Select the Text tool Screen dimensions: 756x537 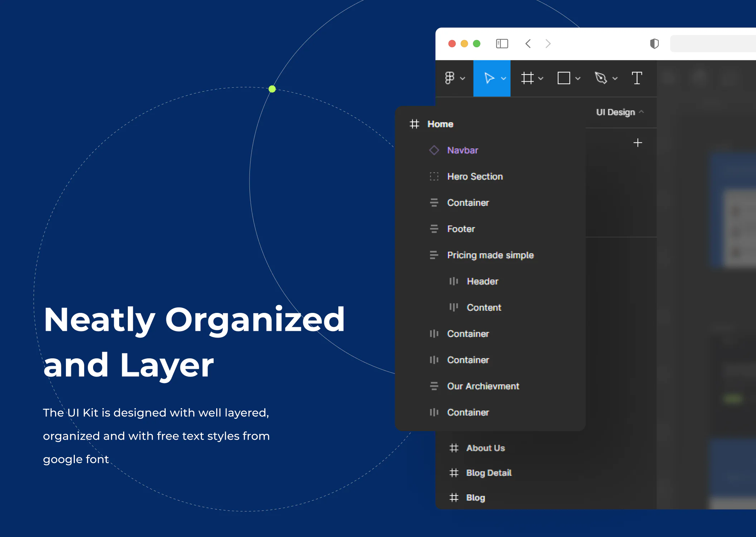[637, 78]
